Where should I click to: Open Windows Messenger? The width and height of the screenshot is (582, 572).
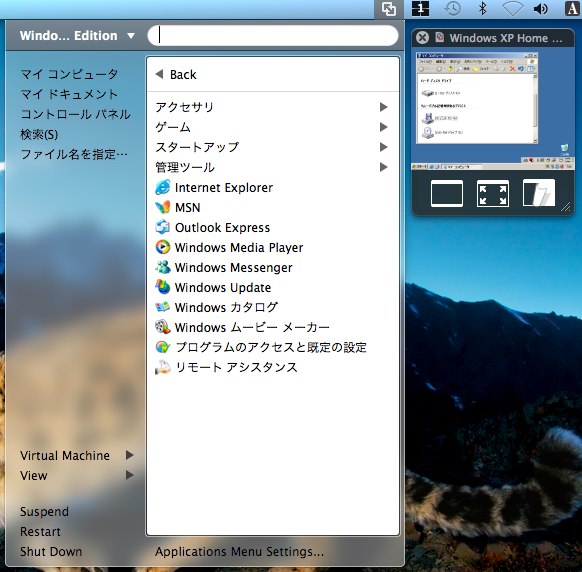224,268
